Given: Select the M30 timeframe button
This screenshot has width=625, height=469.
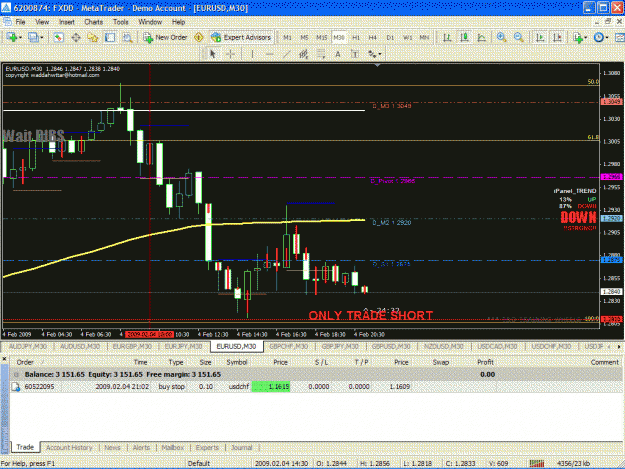Looking at the screenshot, I should click(339, 37).
